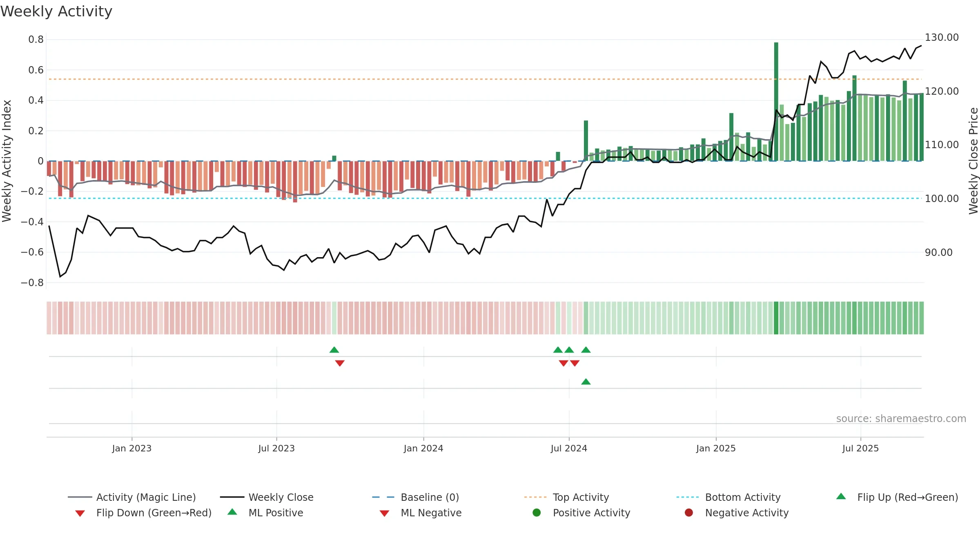
Task: Click the Jul 2025 x-axis label
Action: pos(860,449)
